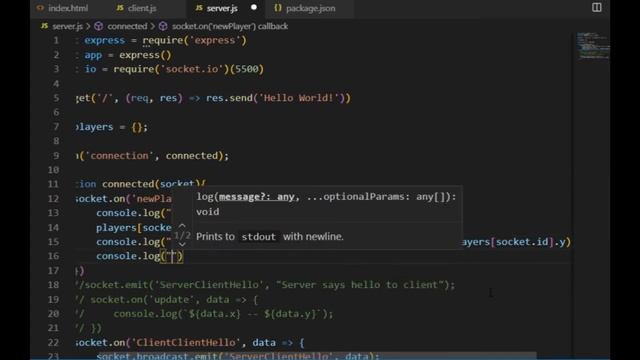
Task: Click the symbol icon before socket.on breadcrumb
Action: click(x=163, y=27)
